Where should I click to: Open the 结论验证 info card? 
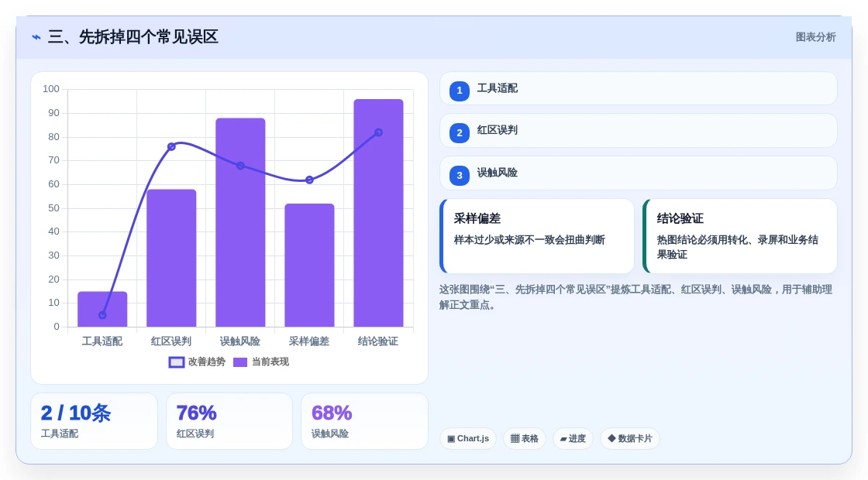click(x=739, y=236)
